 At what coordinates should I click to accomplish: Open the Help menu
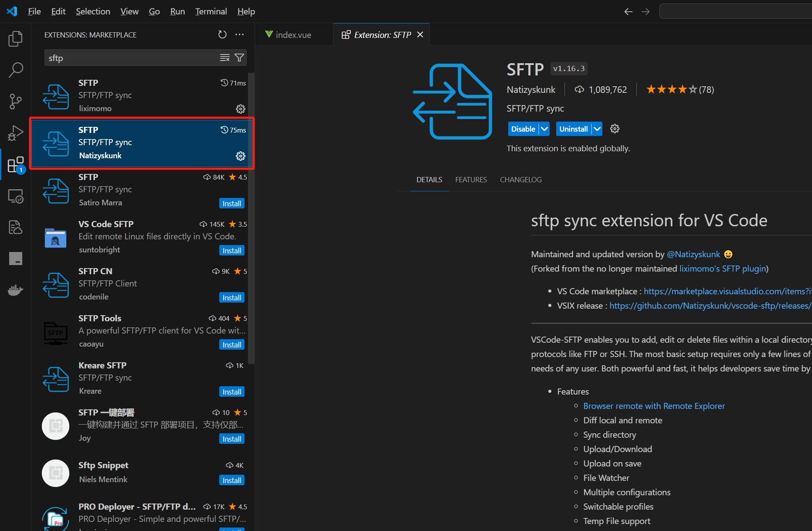coord(246,11)
